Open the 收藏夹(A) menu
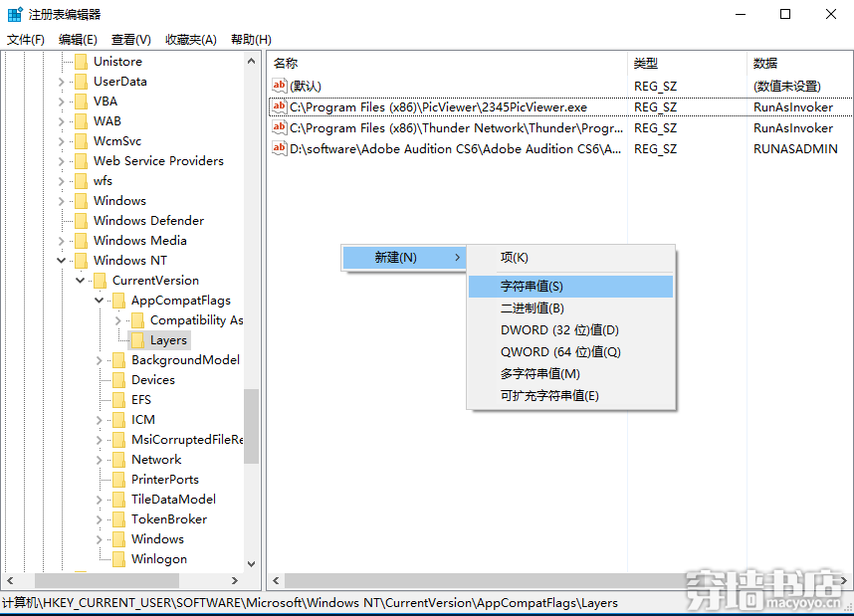This screenshot has width=854, height=616. click(191, 40)
